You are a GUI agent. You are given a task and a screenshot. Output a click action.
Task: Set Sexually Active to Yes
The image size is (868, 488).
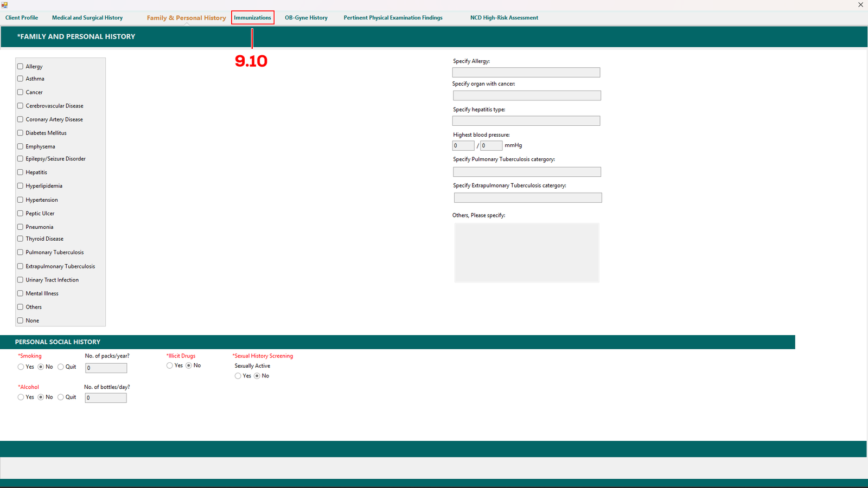[x=238, y=376]
